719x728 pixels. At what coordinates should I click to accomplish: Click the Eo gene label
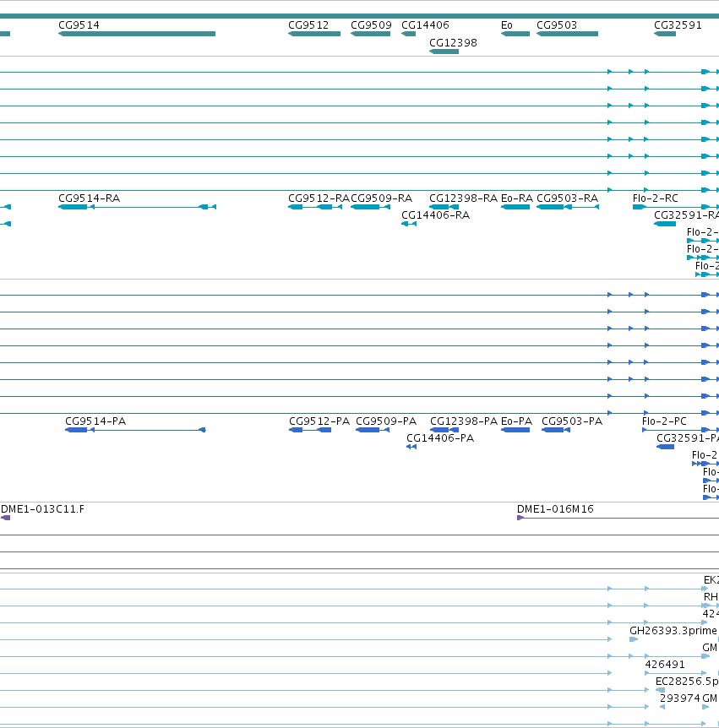point(507,25)
